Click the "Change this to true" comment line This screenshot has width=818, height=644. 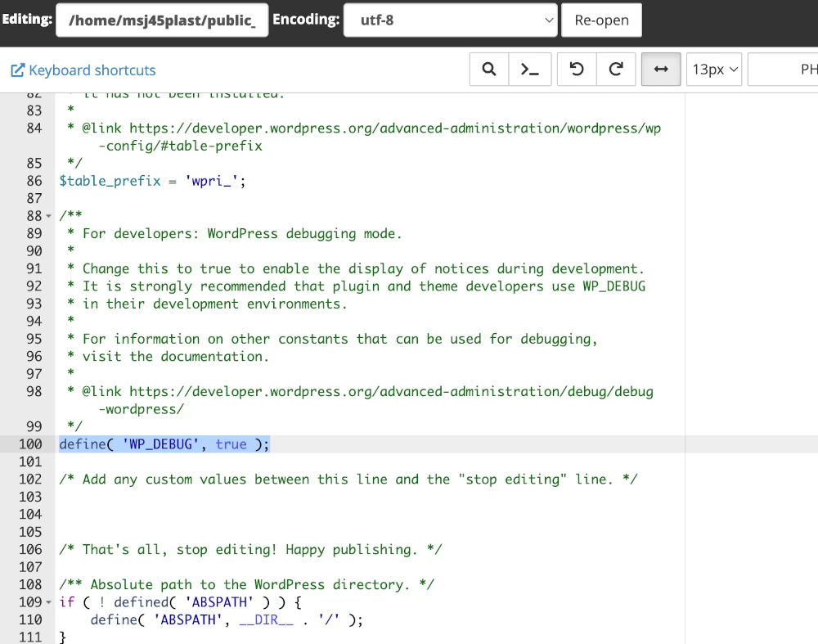(363, 268)
